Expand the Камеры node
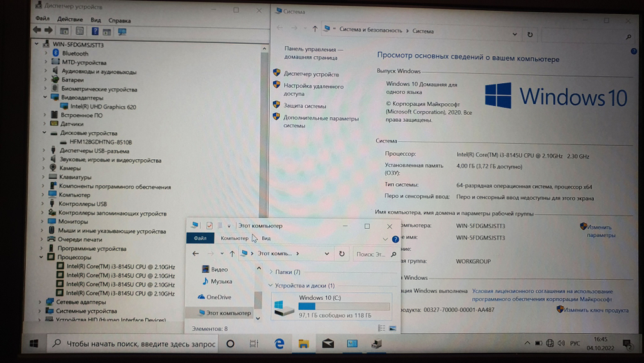This screenshot has width=644, height=363. 43,168
